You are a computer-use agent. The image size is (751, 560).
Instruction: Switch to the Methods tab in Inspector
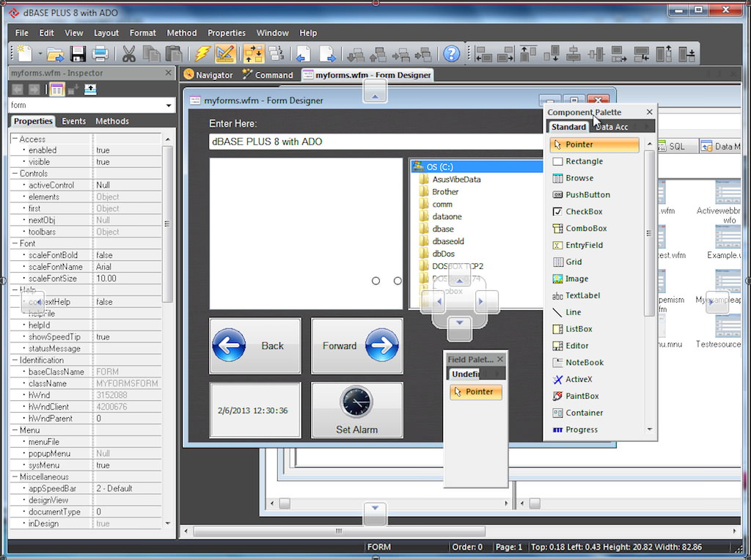(112, 121)
